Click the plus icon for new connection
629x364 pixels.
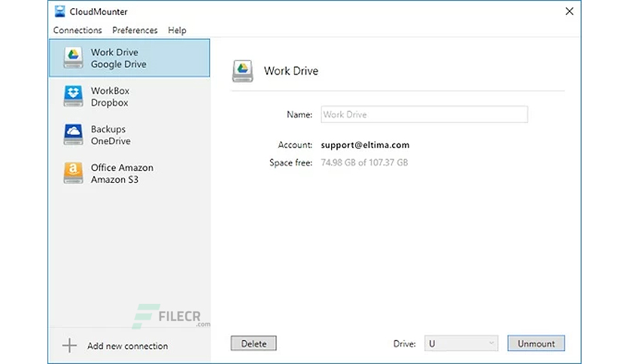click(69, 345)
